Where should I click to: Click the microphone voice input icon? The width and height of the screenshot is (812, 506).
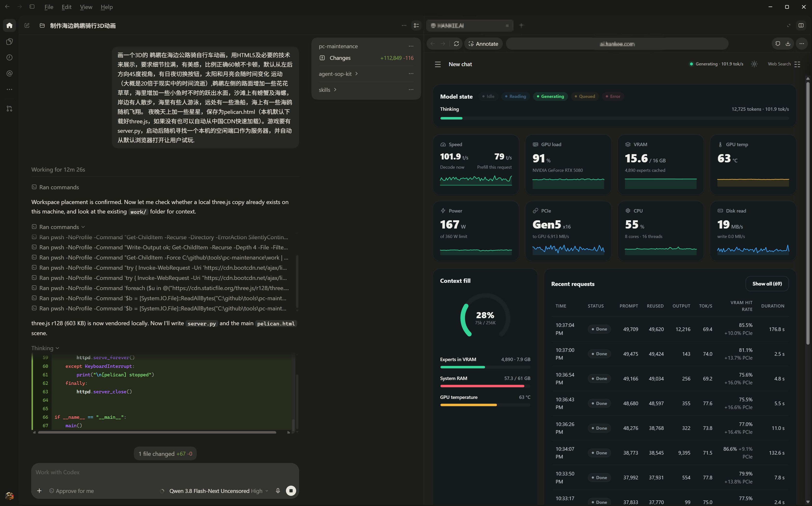click(x=278, y=490)
